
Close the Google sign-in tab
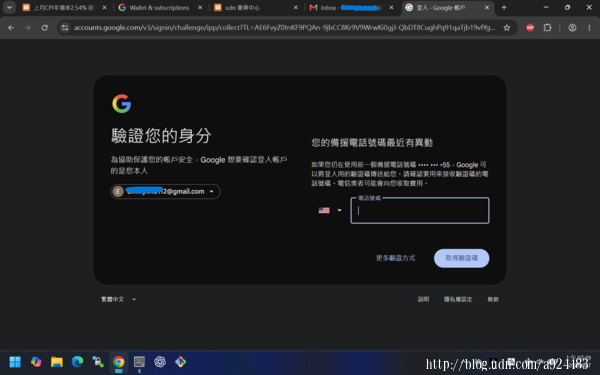[x=487, y=7]
